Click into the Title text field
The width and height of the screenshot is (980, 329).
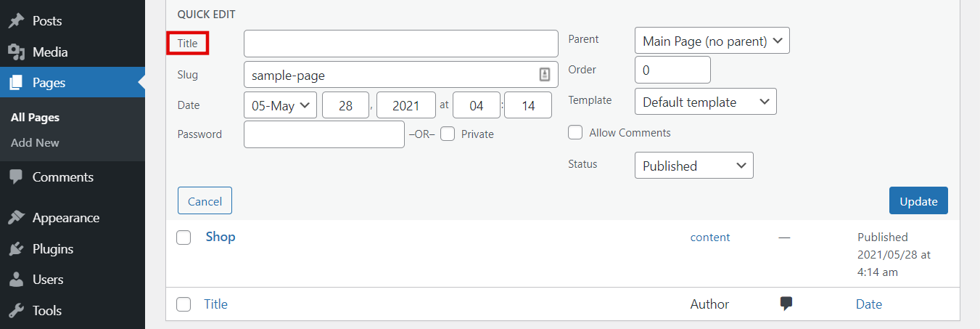pos(400,44)
